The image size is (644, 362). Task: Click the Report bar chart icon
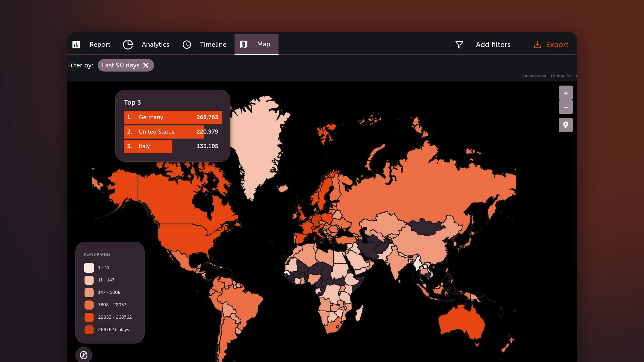pyautogui.click(x=76, y=45)
